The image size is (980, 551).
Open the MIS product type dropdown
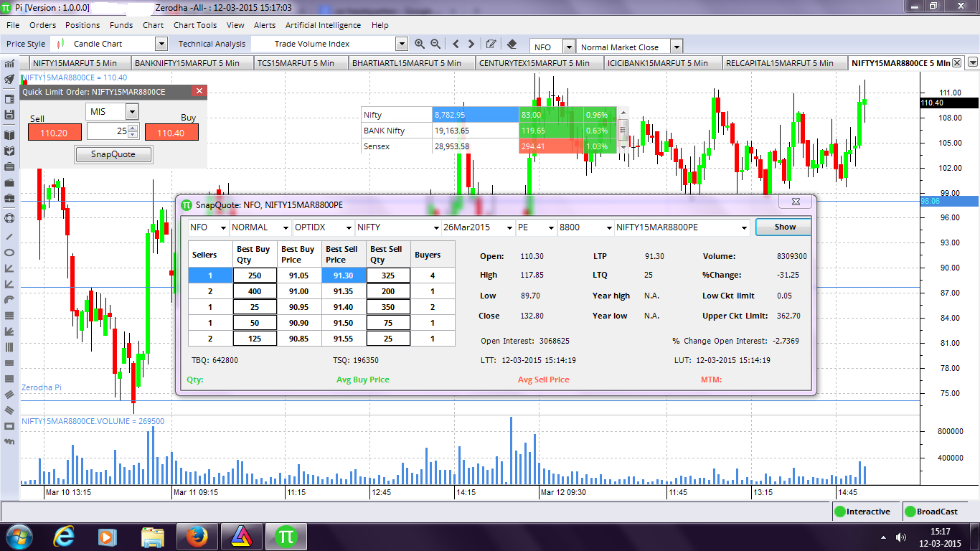pos(131,111)
